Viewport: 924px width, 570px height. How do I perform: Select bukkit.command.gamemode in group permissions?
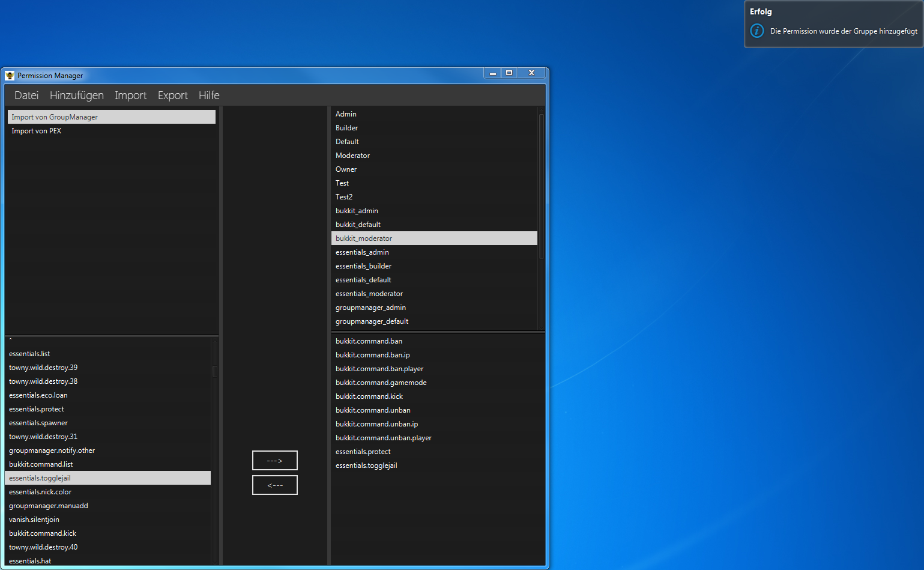pyautogui.click(x=438, y=383)
